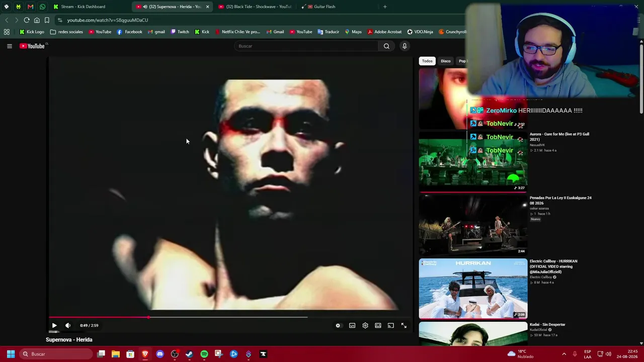Image resolution: width=644 pixels, height=362 pixels.
Task: Go to the YouTube home logo
Action: coord(32,46)
